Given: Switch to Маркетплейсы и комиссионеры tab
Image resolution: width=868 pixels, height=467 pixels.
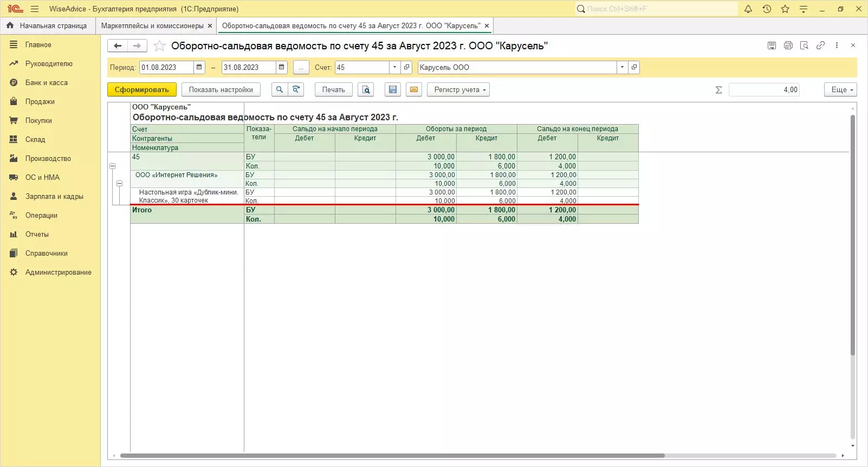Looking at the screenshot, I should tap(152, 25).
